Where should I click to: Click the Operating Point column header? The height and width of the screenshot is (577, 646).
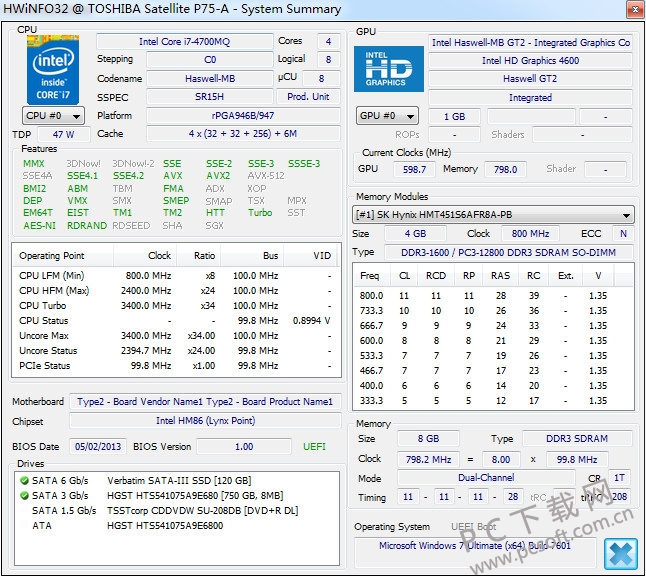tap(63, 256)
